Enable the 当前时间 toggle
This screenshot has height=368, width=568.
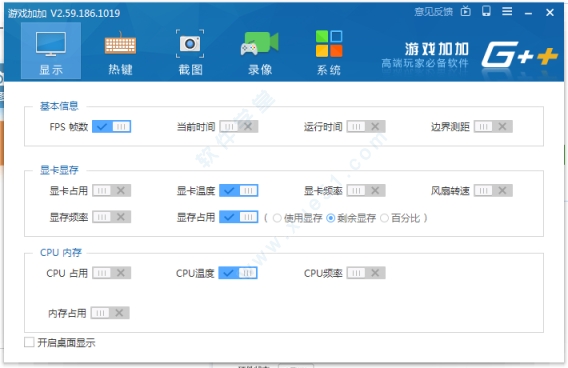239,126
